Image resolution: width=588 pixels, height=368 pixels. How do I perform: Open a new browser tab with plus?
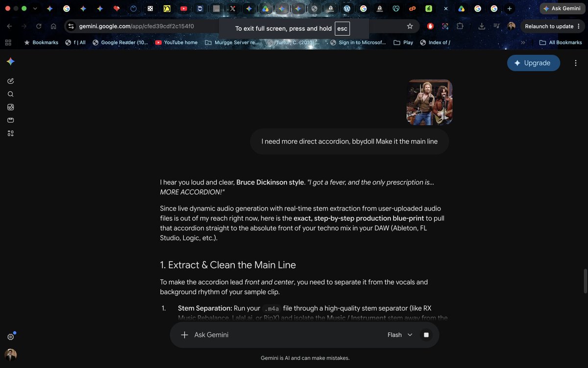510,9
